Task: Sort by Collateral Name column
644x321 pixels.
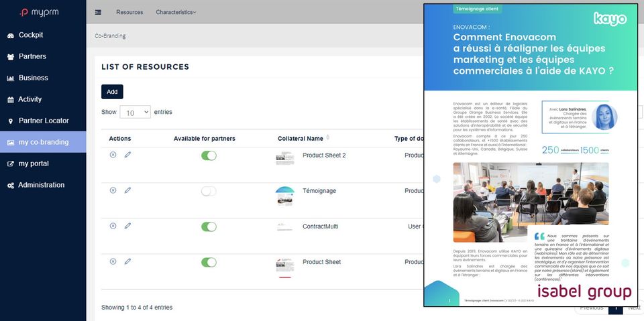Action: tap(303, 138)
